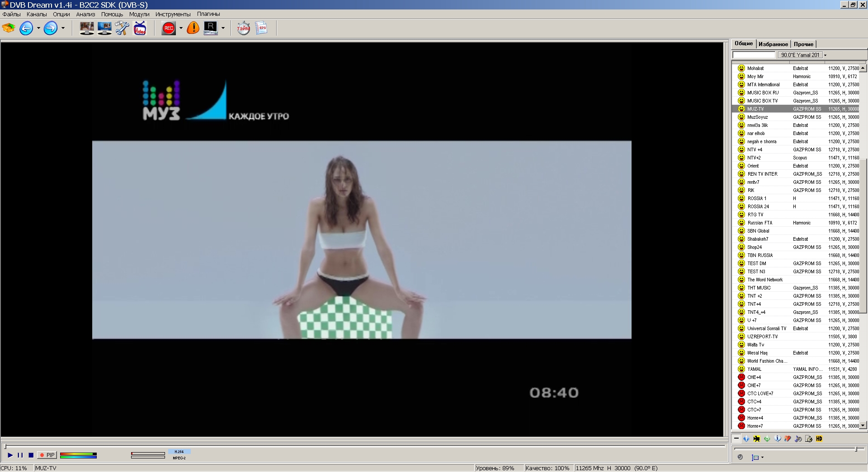868x472 pixels.
Task: Adjust the volume slider handle
Action: (856, 449)
